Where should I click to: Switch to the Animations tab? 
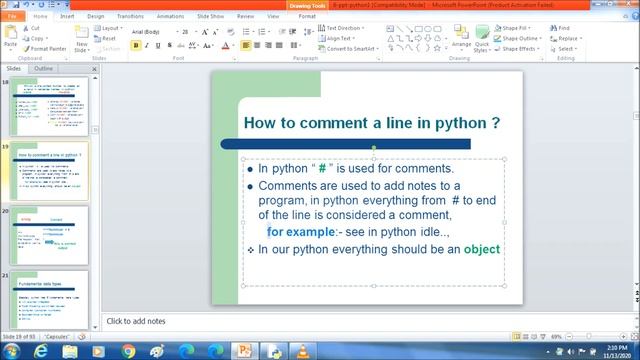click(170, 16)
